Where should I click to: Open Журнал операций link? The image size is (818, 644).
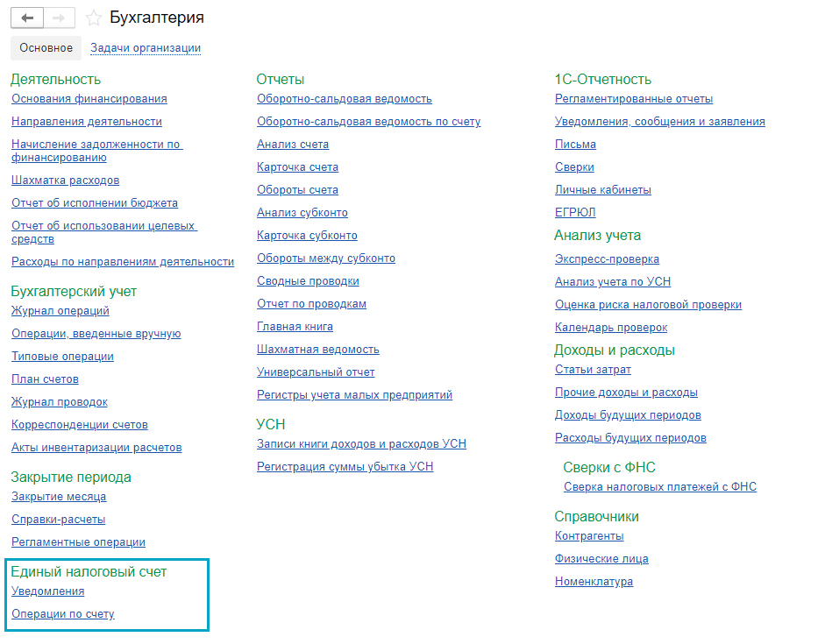[60, 311]
